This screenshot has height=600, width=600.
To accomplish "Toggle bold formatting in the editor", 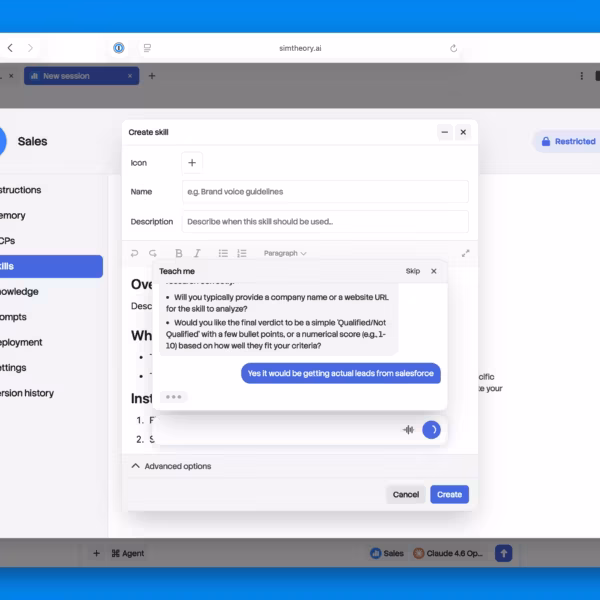I will pyautogui.click(x=179, y=254).
